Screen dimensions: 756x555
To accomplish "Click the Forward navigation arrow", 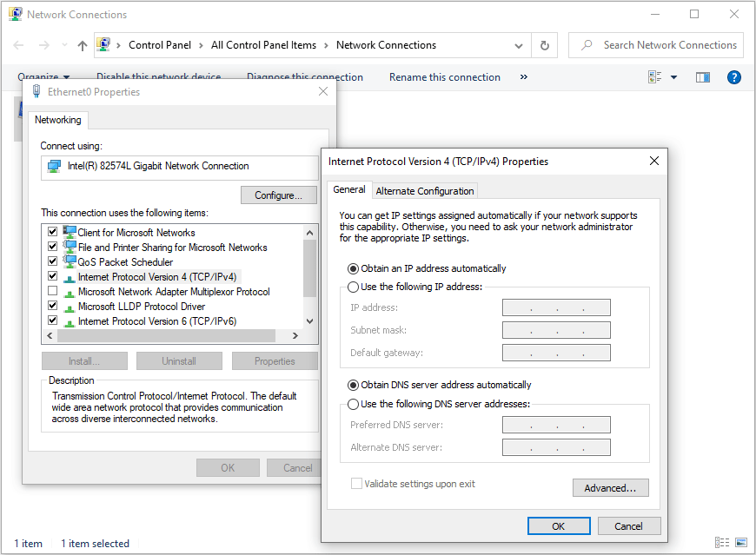I will 43,45.
